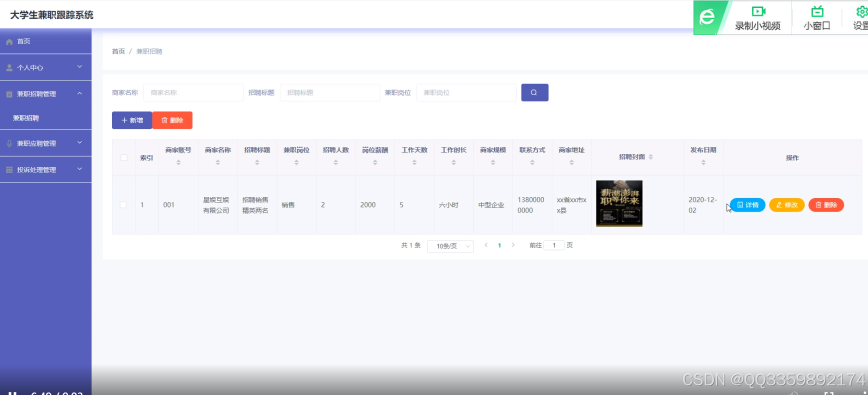
Task: Sort by 商家地址 column
Action: tap(571, 162)
